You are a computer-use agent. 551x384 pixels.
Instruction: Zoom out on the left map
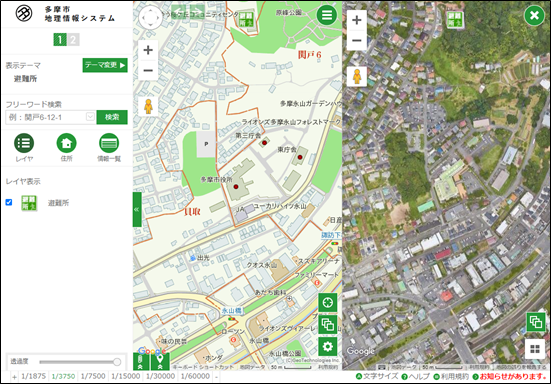(x=148, y=70)
